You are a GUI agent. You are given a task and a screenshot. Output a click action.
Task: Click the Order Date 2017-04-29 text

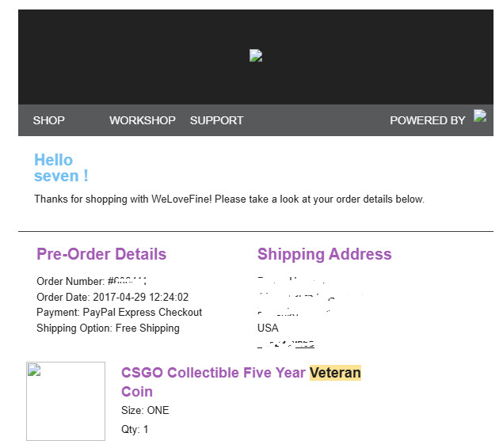[112, 297]
